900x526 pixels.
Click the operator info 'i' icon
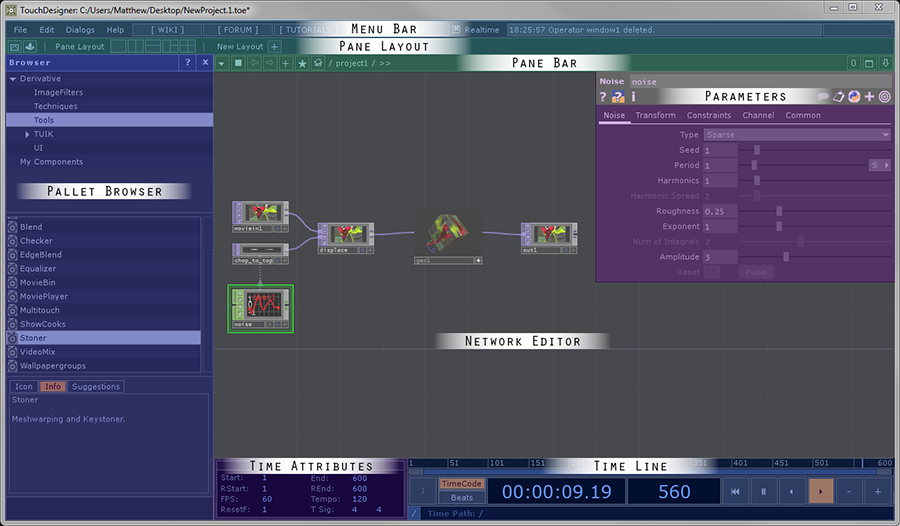[633, 97]
